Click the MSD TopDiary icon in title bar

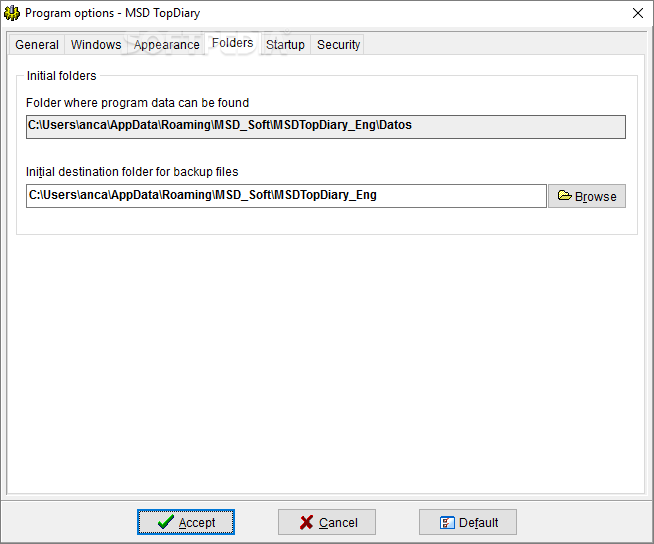click(12, 13)
